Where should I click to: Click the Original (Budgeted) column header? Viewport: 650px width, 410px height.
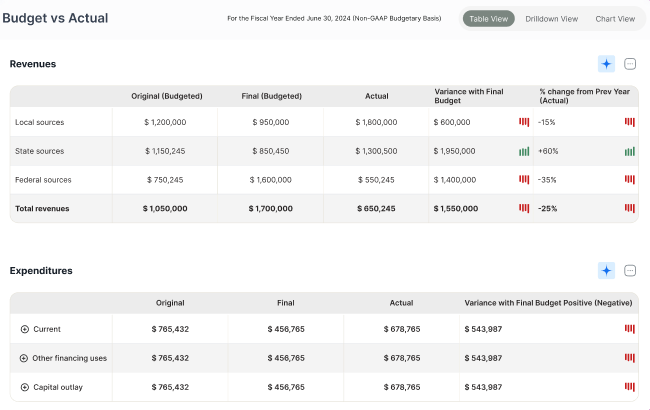pos(166,96)
